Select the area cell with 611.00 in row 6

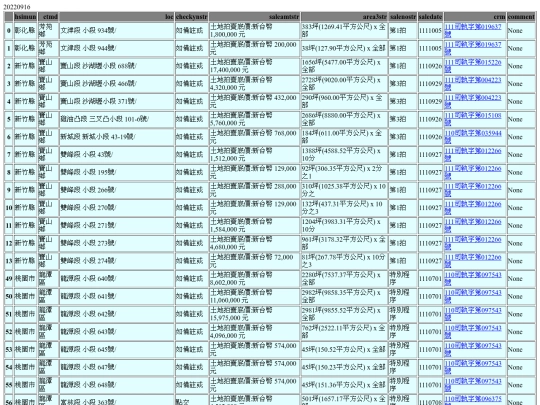(344, 137)
